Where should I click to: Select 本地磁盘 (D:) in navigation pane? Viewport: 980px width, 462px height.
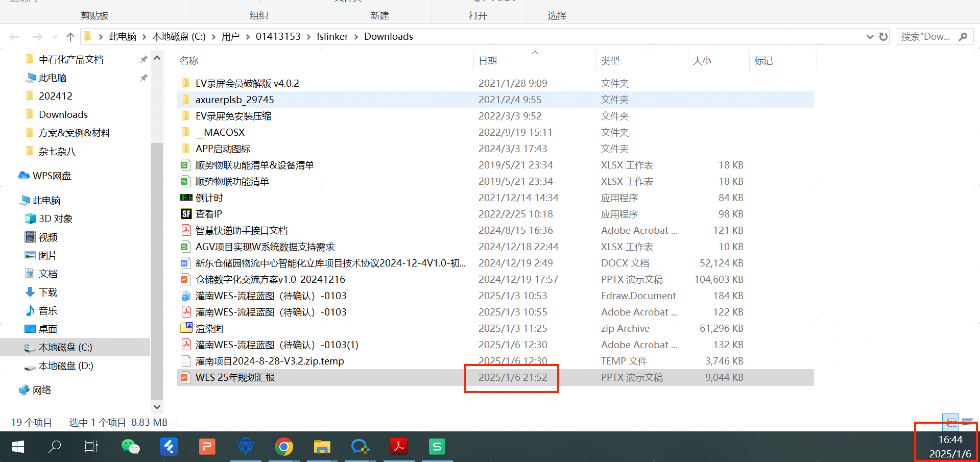click(66, 366)
